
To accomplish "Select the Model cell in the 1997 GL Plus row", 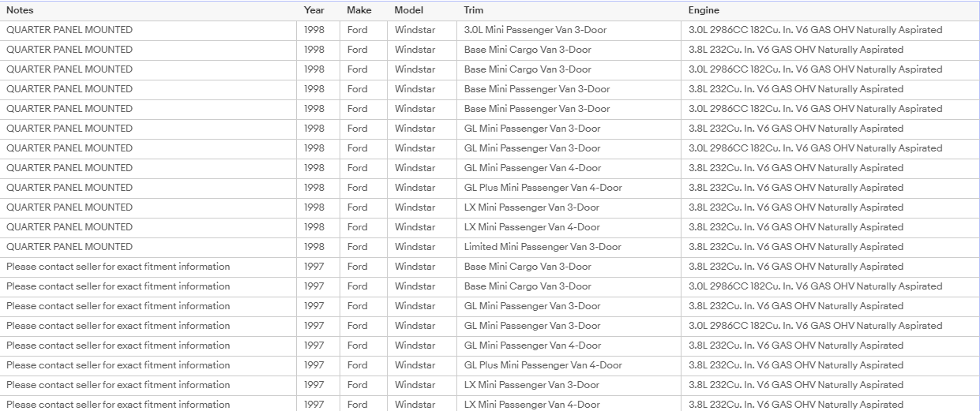I will coord(415,365).
